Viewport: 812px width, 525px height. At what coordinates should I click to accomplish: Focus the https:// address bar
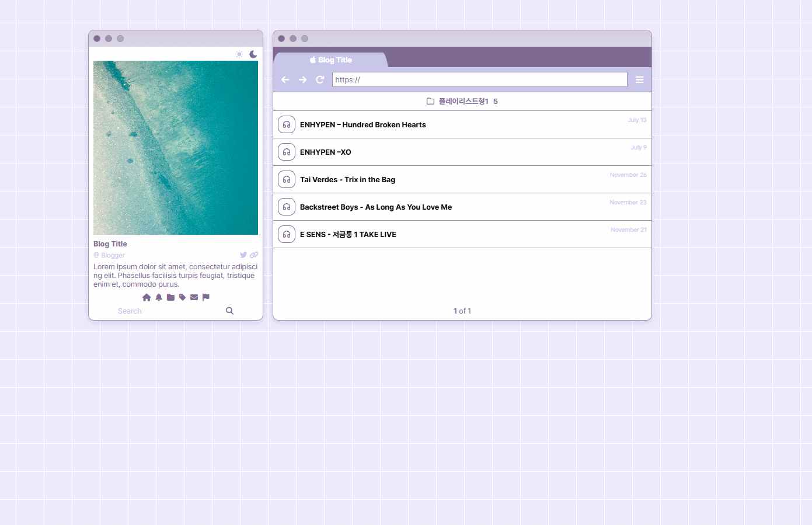(480, 79)
